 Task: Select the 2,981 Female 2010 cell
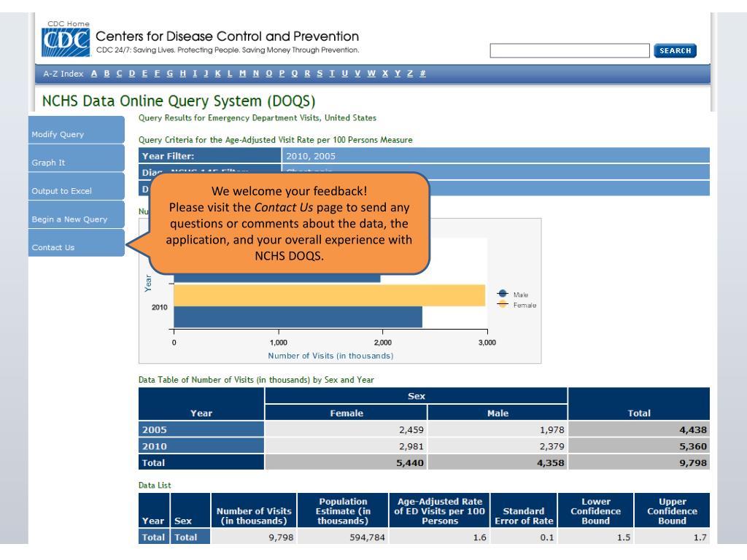[346, 446]
